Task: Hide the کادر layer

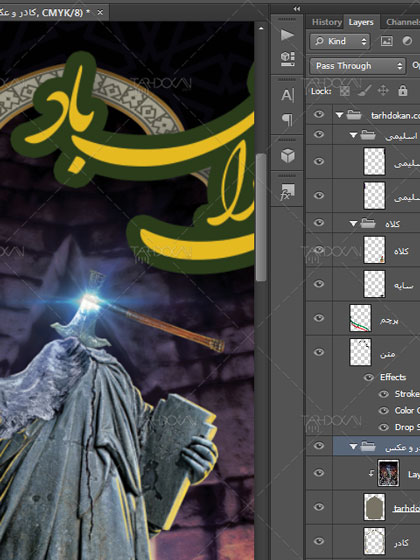Action: pyautogui.click(x=319, y=541)
